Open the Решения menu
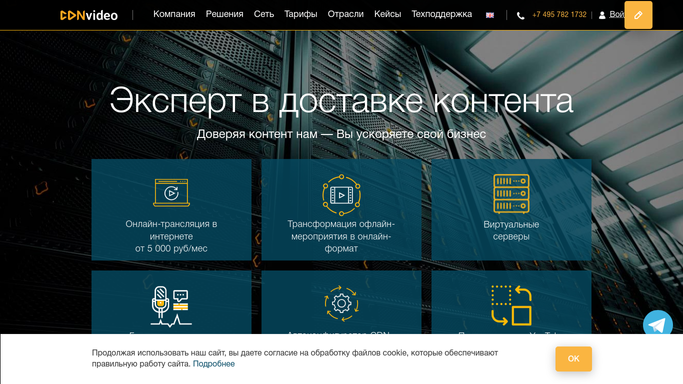This screenshot has width=683, height=384. [224, 14]
